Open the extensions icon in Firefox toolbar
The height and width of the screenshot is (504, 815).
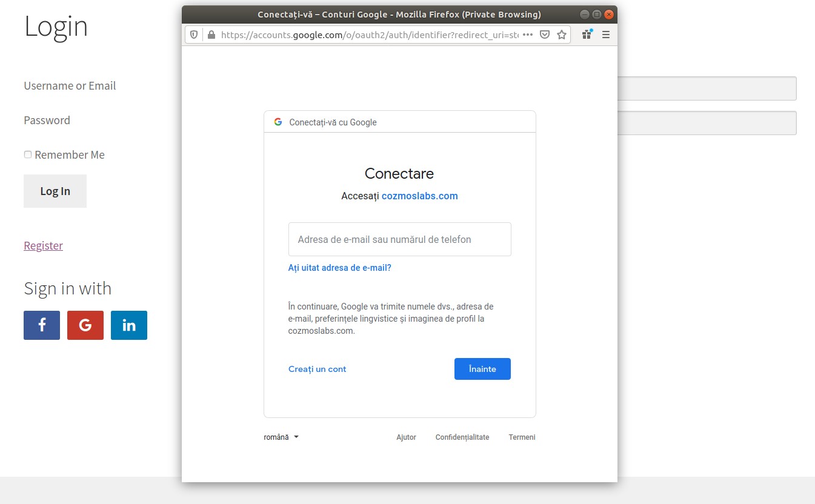[x=587, y=35]
